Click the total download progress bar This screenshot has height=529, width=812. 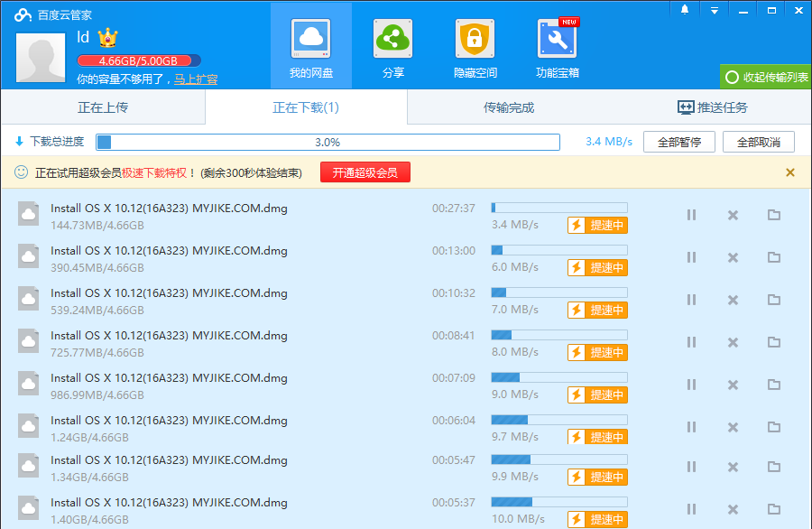pos(328,142)
